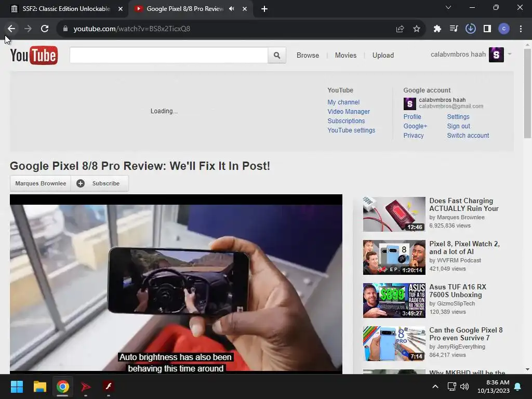Click 'by WVFRM Podcast' text
The width and height of the screenshot is (532, 399).
click(455, 261)
